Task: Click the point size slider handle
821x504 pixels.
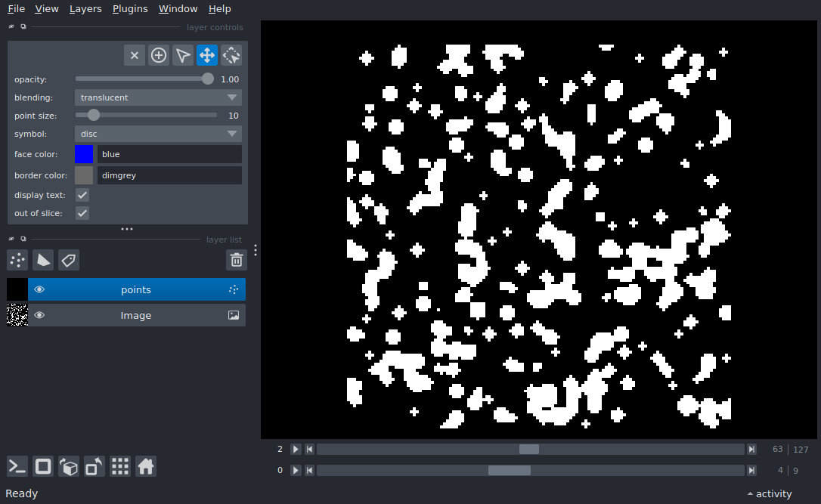Action: coord(93,115)
